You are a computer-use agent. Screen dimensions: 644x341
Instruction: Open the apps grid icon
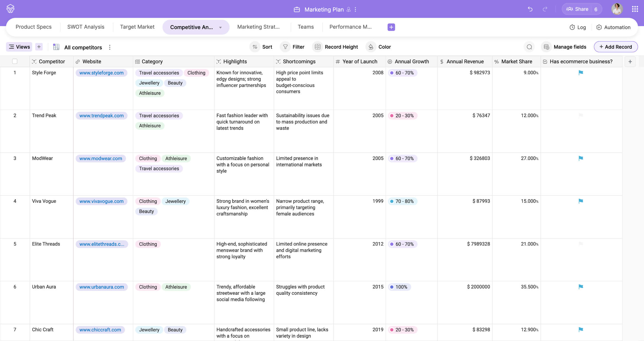pyautogui.click(x=635, y=9)
